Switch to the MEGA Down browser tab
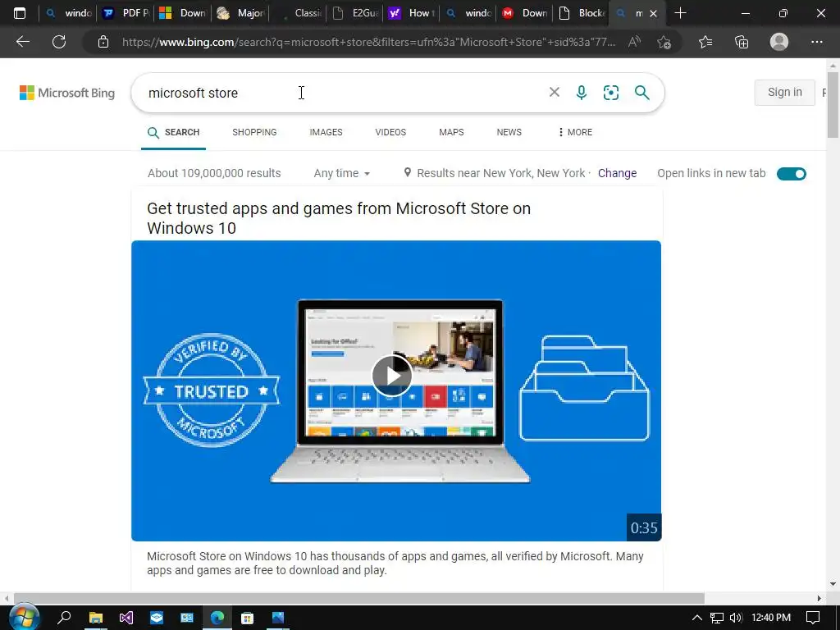 pos(525,13)
